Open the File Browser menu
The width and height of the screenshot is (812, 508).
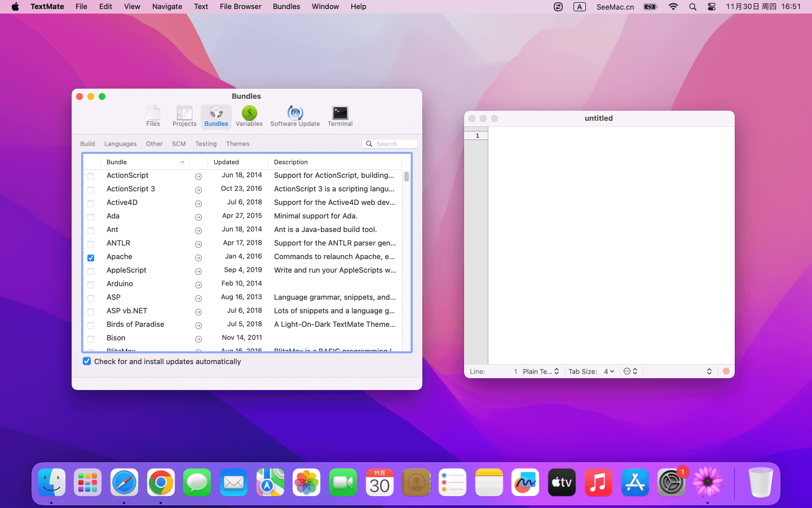point(241,7)
